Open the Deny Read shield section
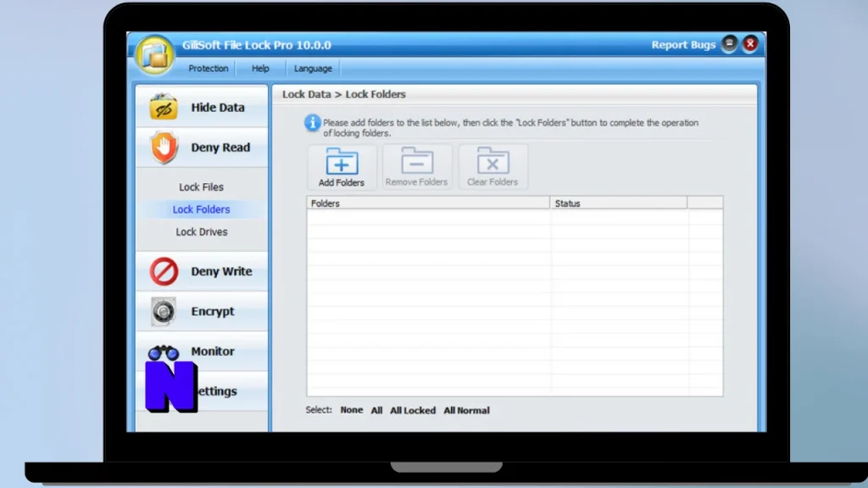 [x=202, y=147]
